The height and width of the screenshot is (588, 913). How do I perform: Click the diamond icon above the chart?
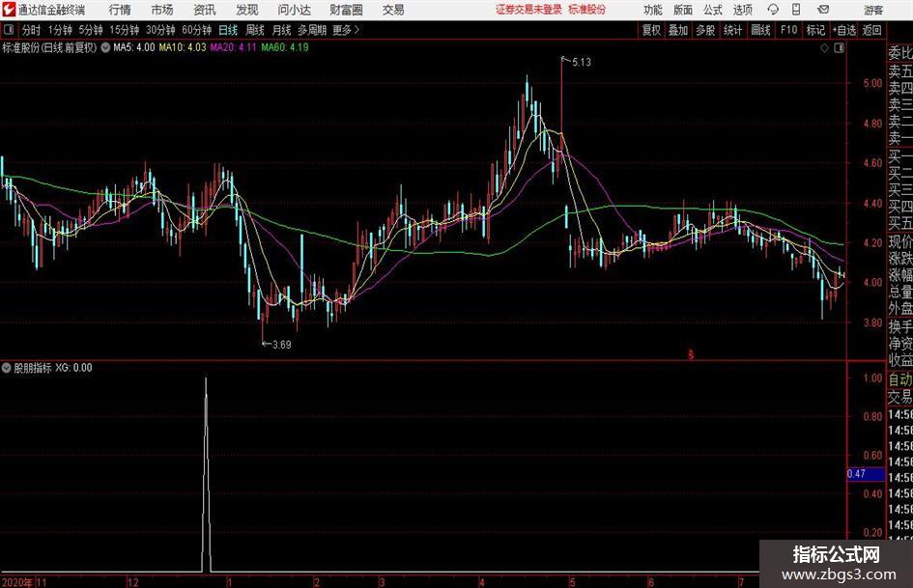(824, 48)
